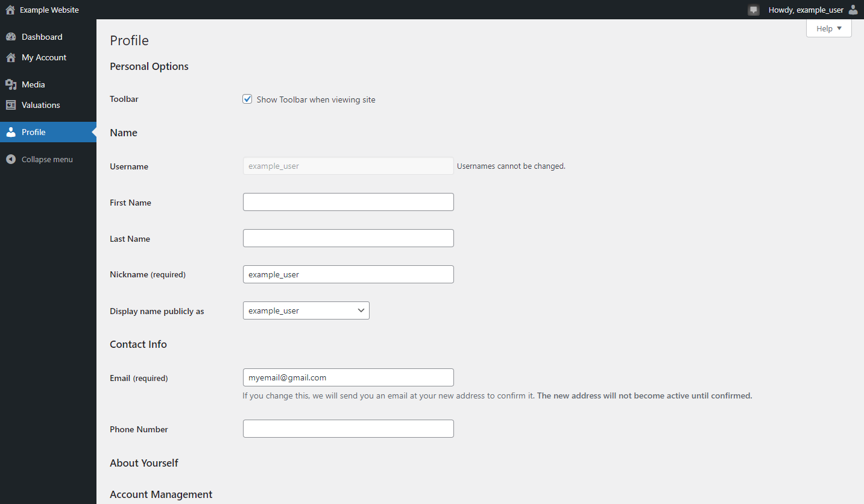The image size is (864, 504).
Task: Click the Dashboard gauge icon in sidebar
Action: pos(11,37)
